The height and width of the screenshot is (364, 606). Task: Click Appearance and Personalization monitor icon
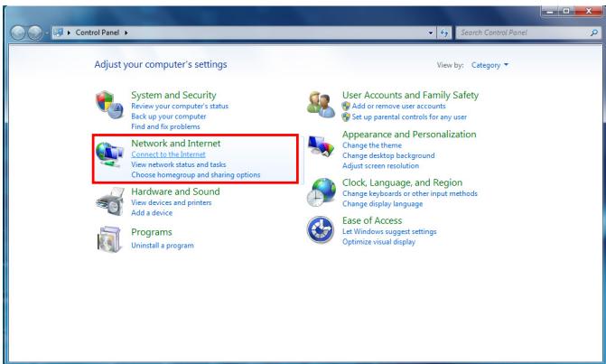click(x=321, y=146)
